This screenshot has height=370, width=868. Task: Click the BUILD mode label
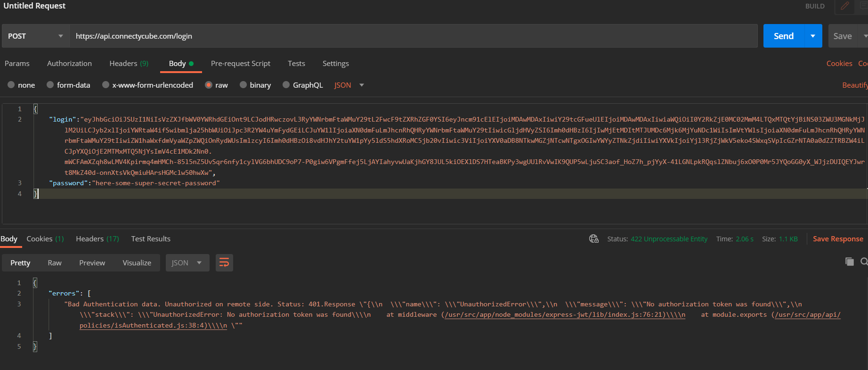(815, 6)
